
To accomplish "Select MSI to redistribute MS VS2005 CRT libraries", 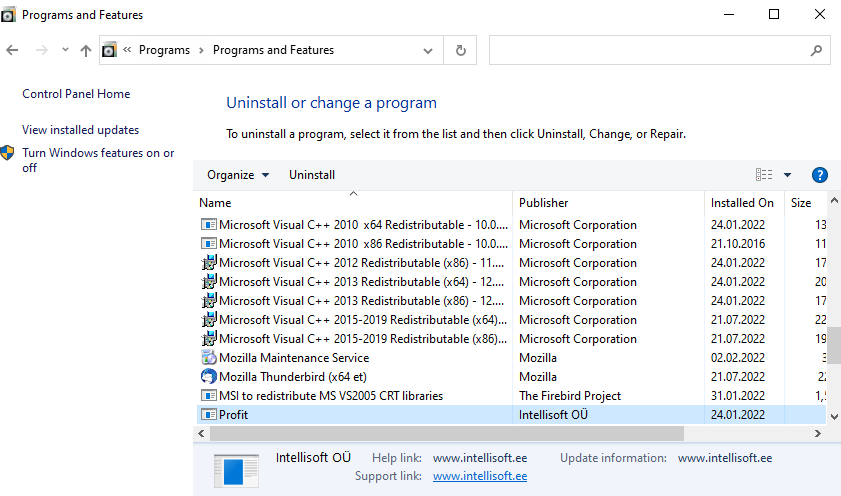I will pyautogui.click(x=331, y=396).
